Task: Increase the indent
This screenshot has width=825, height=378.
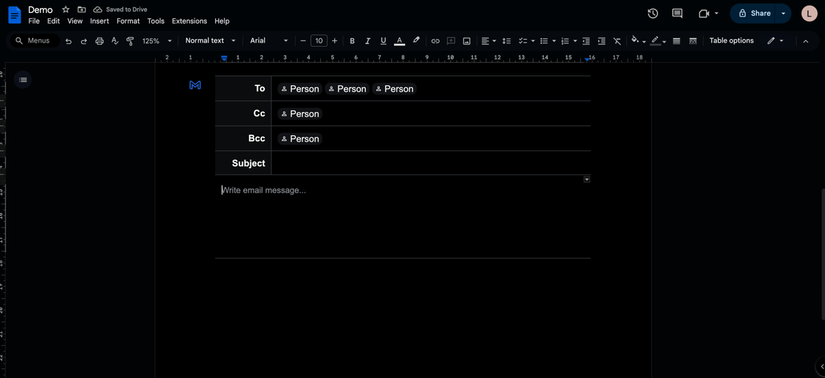Action: point(602,41)
